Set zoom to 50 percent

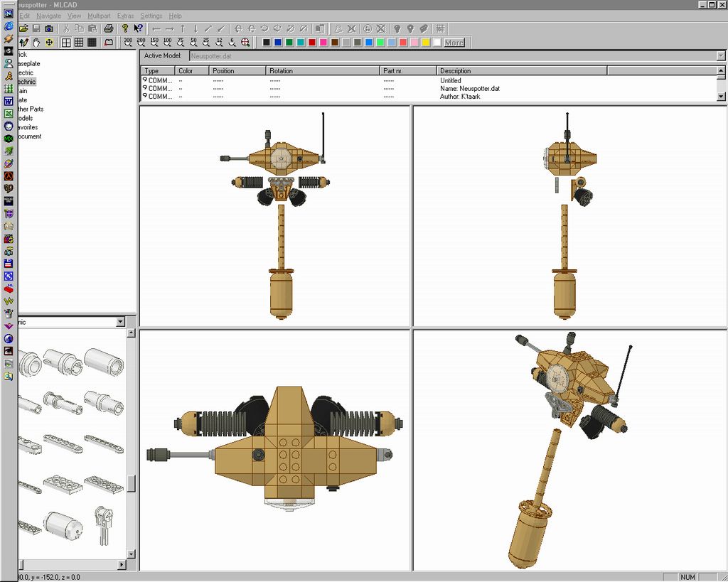click(193, 43)
